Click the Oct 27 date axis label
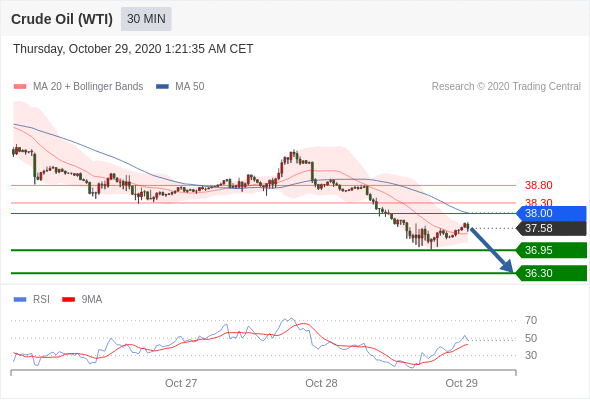 pyautogui.click(x=181, y=383)
